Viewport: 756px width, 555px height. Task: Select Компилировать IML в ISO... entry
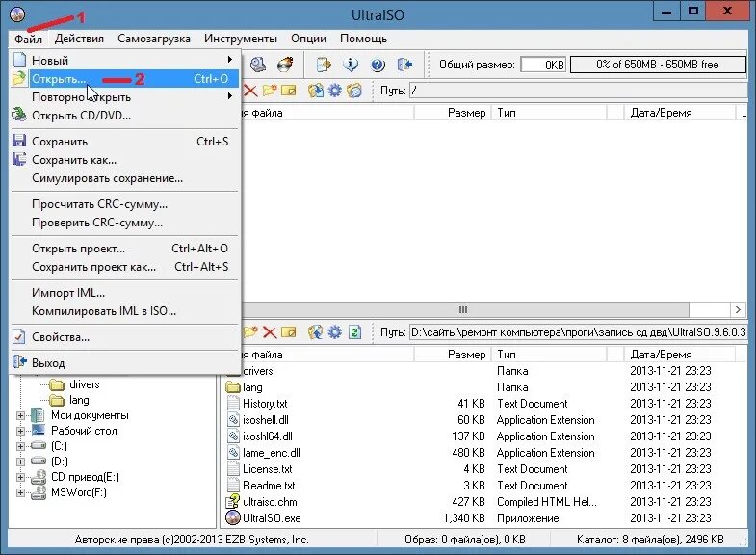point(125,311)
